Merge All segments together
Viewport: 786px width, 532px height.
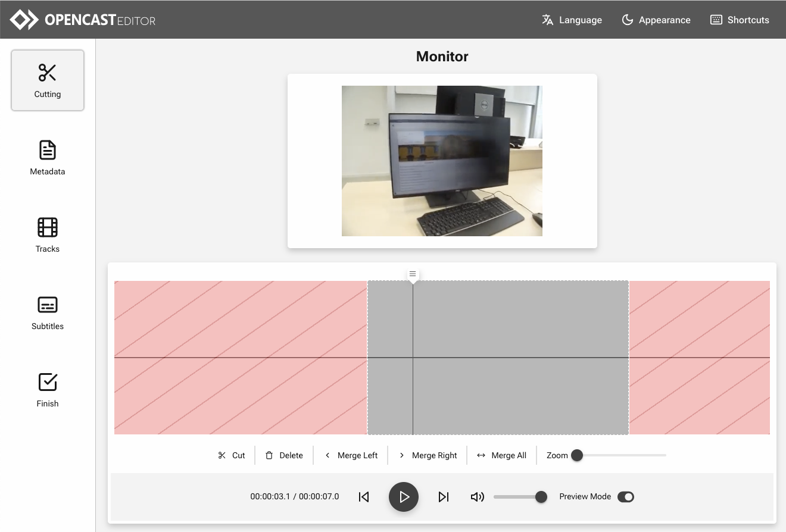point(502,455)
